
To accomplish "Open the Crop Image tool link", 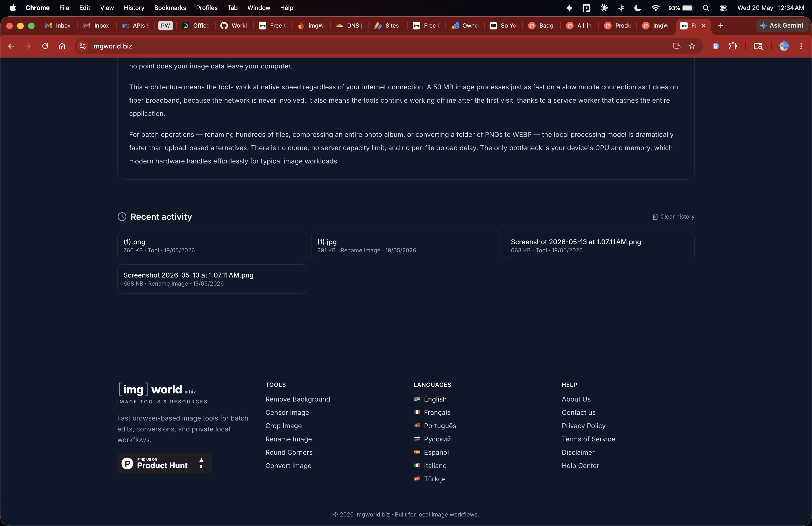I will tap(283, 426).
